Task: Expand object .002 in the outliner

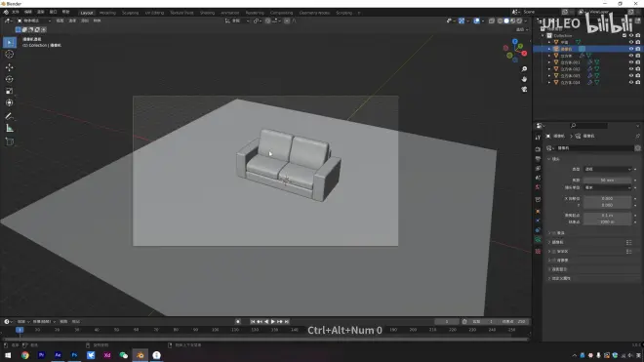Action: click(x=549, y=69)
